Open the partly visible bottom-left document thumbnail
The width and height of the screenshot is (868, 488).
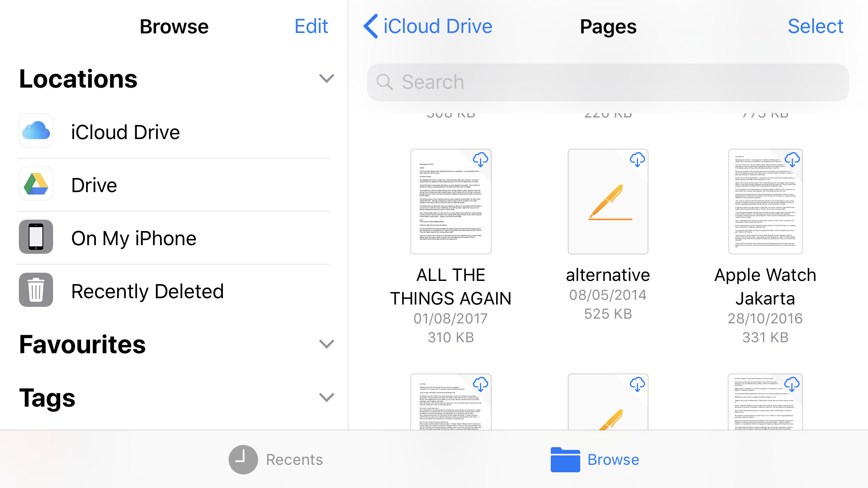click(451, 401)
